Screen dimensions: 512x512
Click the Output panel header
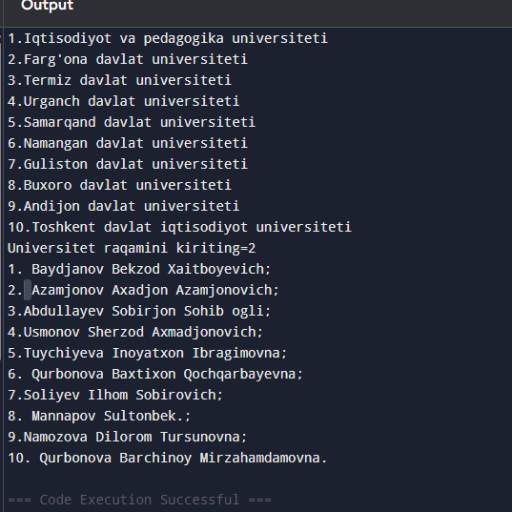47,6
